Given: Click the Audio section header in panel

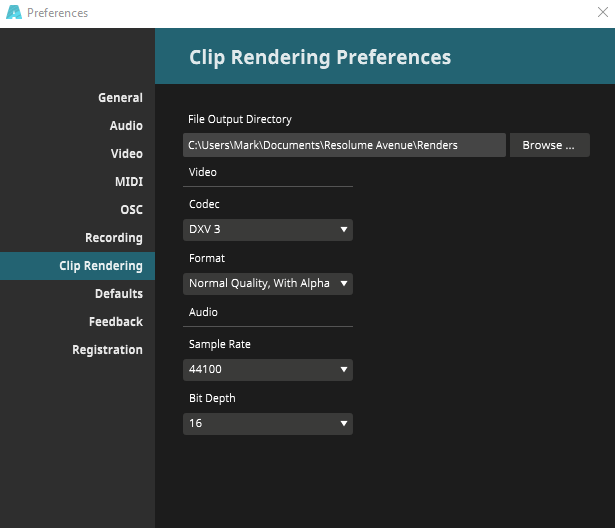Looking at the screenshot, I should coord(203,312).
